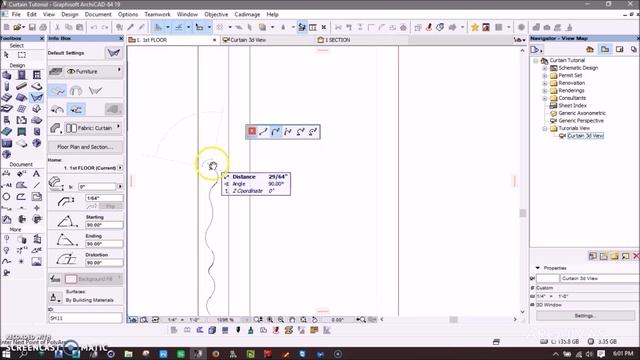This screenshot has height=360, width=640.
Task: Click the Save icon in main toolbar
Action: (x=32, y=27)
